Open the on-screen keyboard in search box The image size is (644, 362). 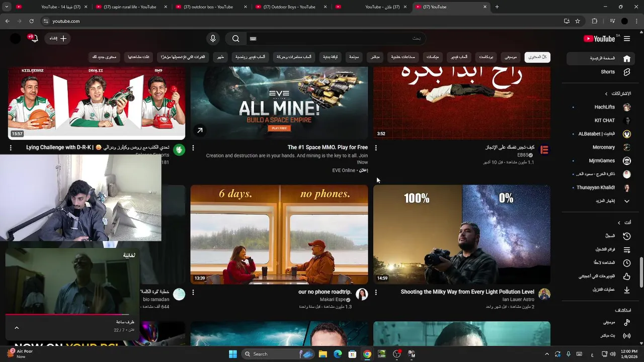tap(253, 39)
